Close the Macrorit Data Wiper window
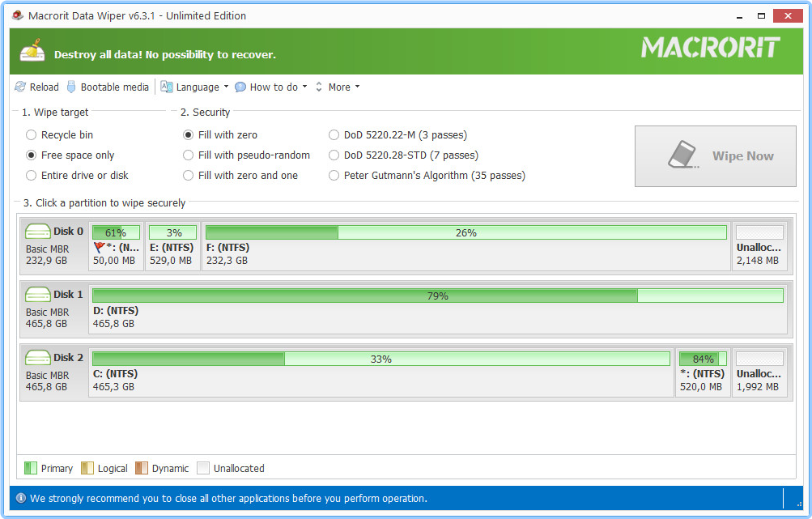Screen dimensions: 812x519 [x=788, y=16]
